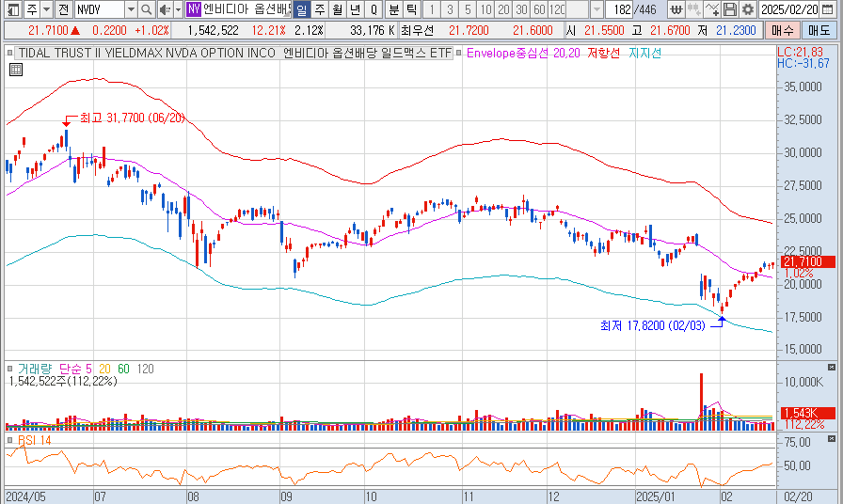This screenshot has height=504, width=843.
Task: Click the purple NY exchange badge
Action: pos(193,9)
